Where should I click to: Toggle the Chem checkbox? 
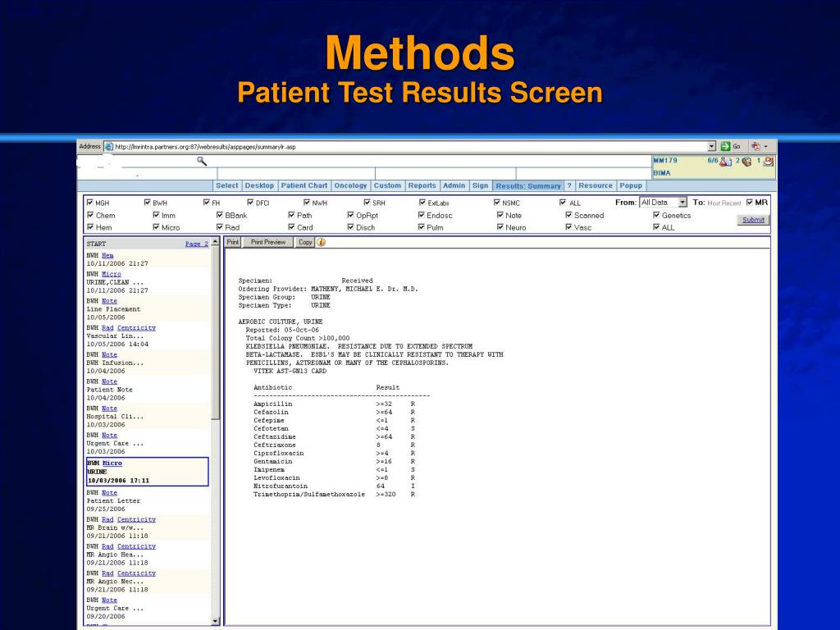(x=90, y=215)
